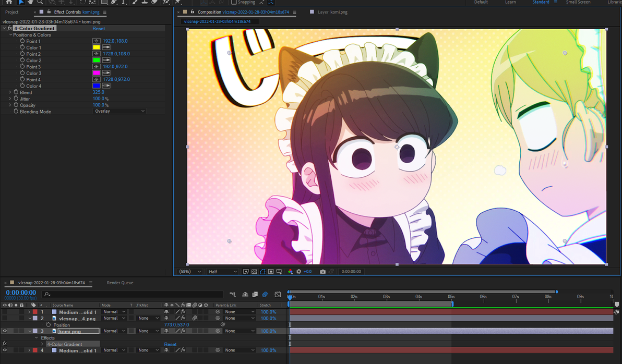Screen dimensions: 622x364
Task: Click the exposure value +0.0
Action: 307,272
